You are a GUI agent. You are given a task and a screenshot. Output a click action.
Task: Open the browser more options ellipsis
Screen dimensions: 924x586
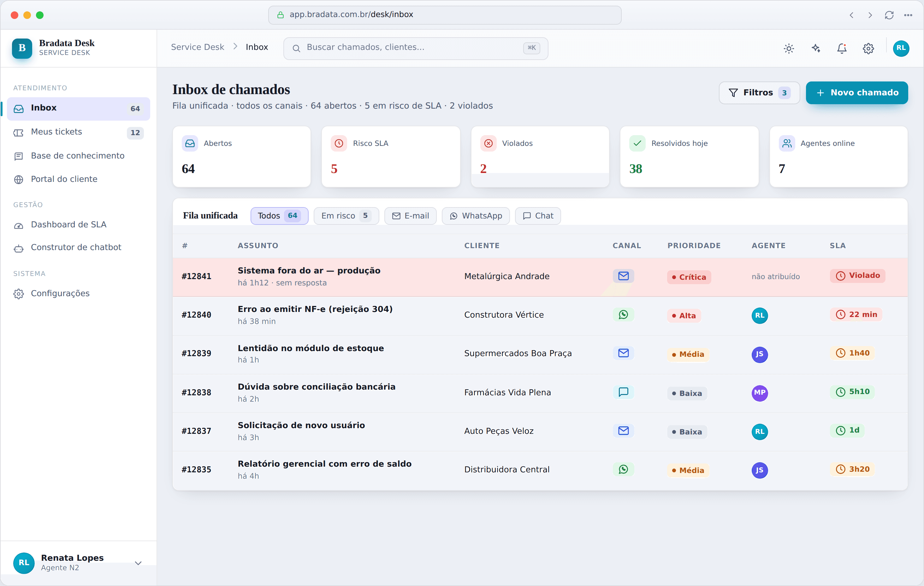click(x=908, y=15)
